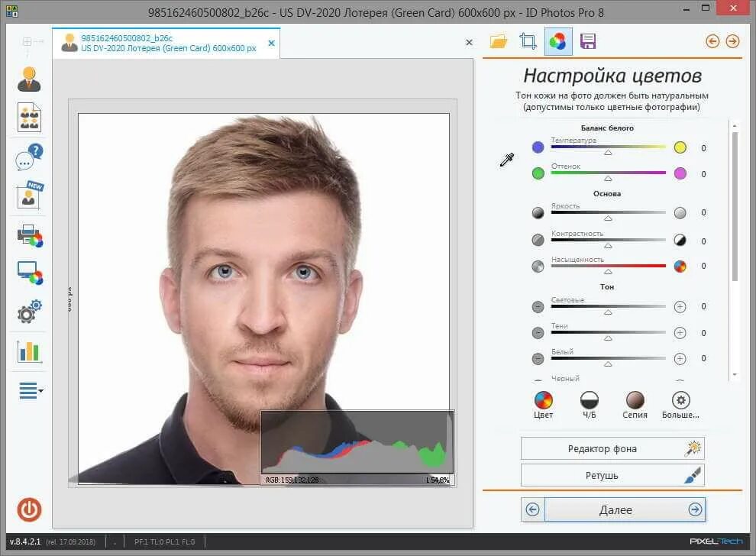Image resolution: width=756 pixels, height=556 pixels.
Task: Click the Далее next button
Action: pyautogui.click(x=625, y=509)
